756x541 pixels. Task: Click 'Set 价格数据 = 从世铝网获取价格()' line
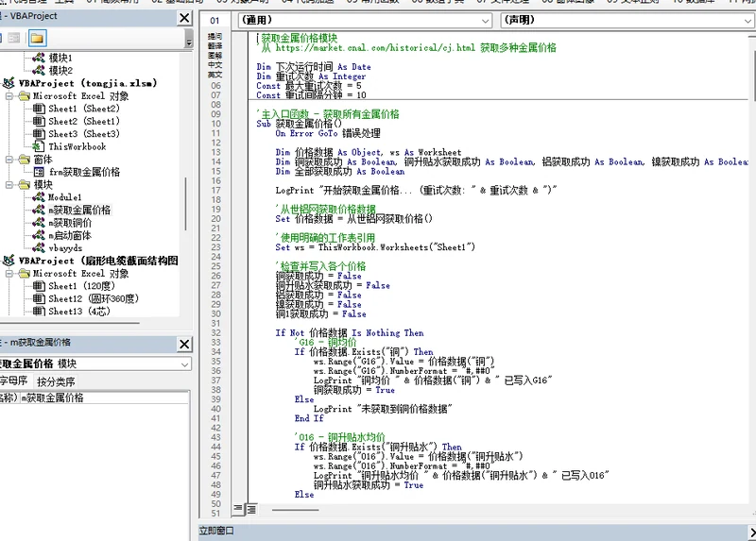pyautogui.click(x=353, y=219)
